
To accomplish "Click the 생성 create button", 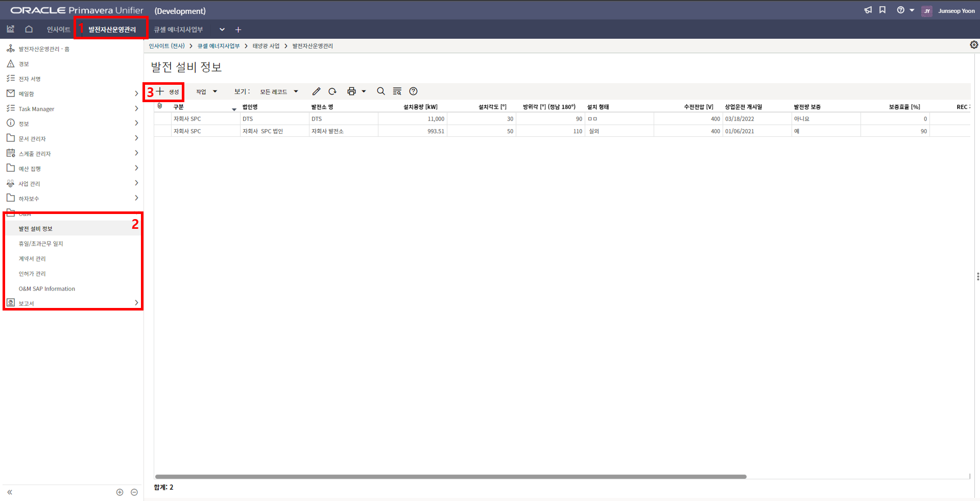I will click(168, 92).
